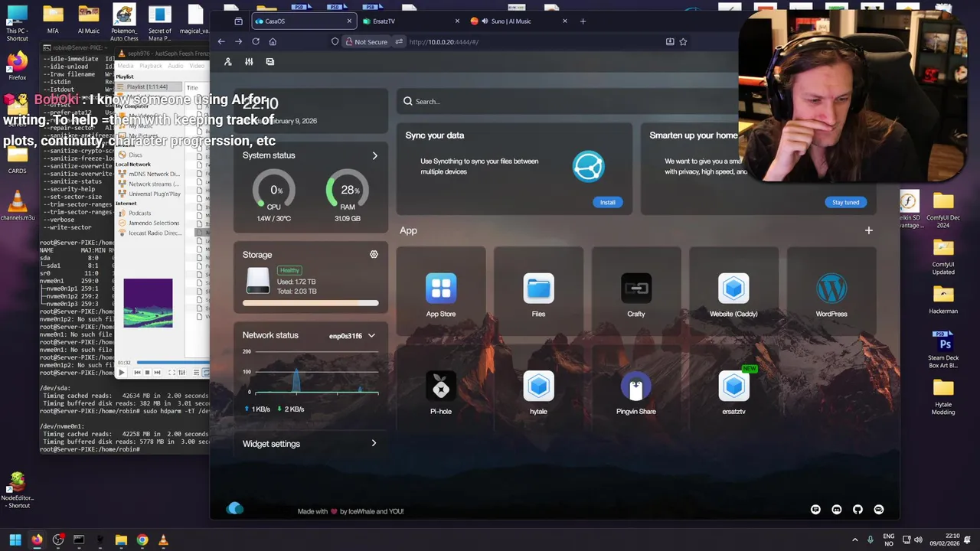Image resolution: width=980 pixels, height=551 pixels.
Task: Open VLC Playback menu
Action: point(151,66)
